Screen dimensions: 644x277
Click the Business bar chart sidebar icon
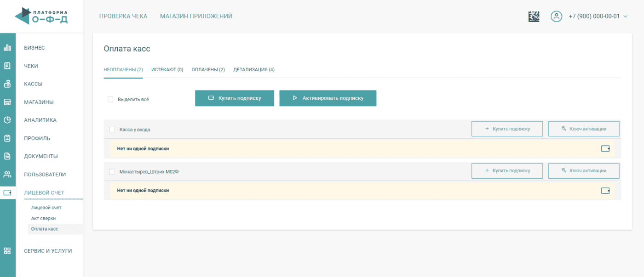(7, 48)
